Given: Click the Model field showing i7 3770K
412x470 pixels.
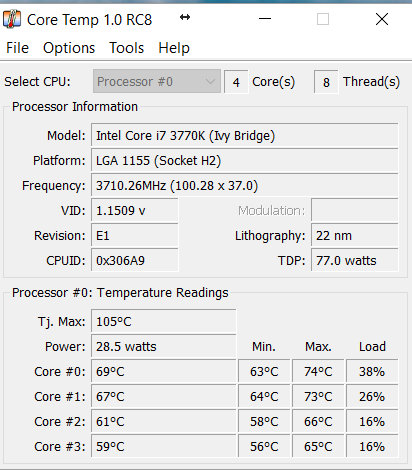Looking at the screenshot, I should click(x=245, y=136).
